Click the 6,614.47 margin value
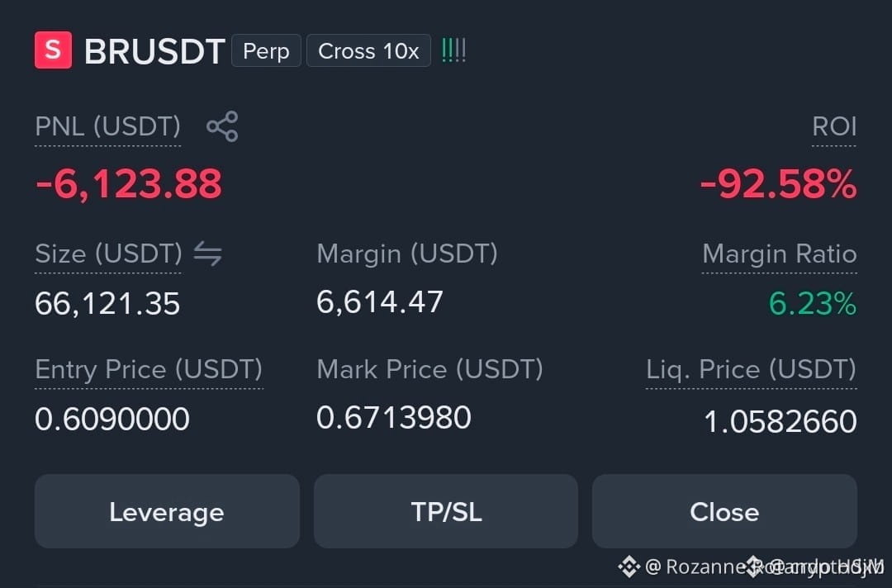The width and height of the screenshot is (892, 588). pos(379,302)
